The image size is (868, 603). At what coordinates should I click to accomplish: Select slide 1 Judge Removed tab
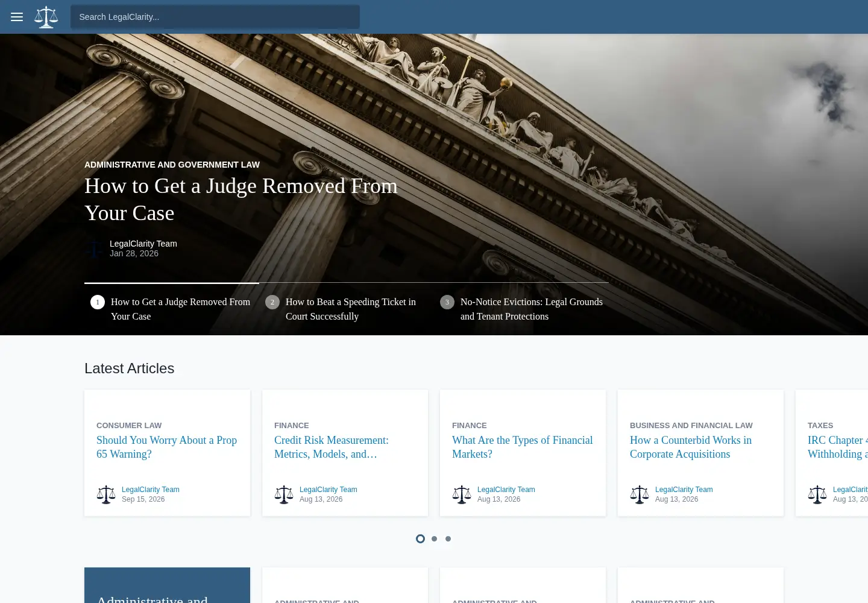(x=172, y=309)
